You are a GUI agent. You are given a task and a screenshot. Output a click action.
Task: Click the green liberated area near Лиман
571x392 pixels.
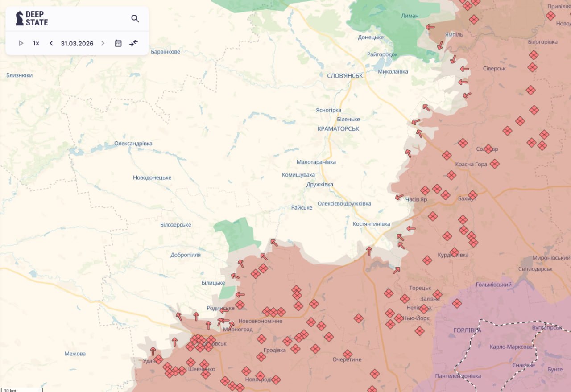click(393, 22)
